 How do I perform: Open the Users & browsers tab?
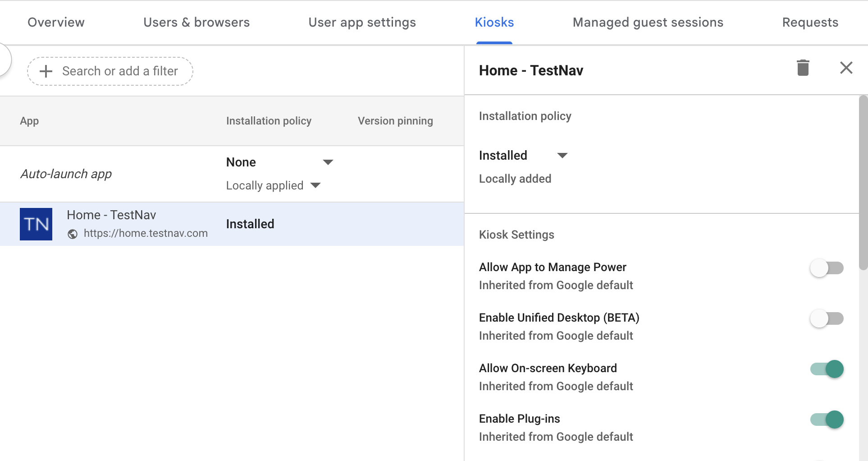pos(196,22)
